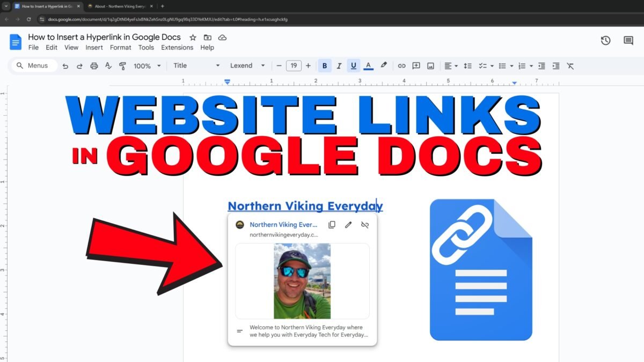Increase font size with plus
644x362 pixels.
(308, 66)
